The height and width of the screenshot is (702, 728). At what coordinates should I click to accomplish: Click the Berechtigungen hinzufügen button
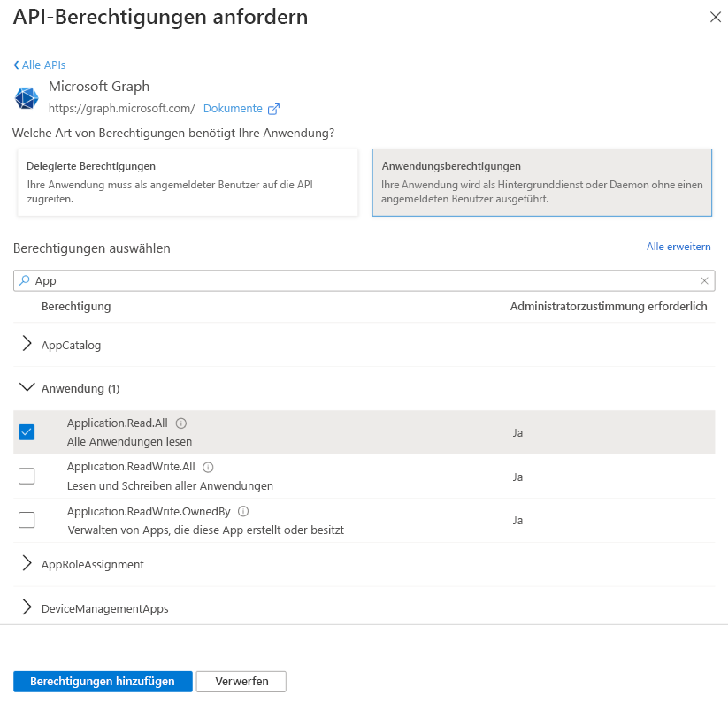pyautogui.click(x=102, y=681)
